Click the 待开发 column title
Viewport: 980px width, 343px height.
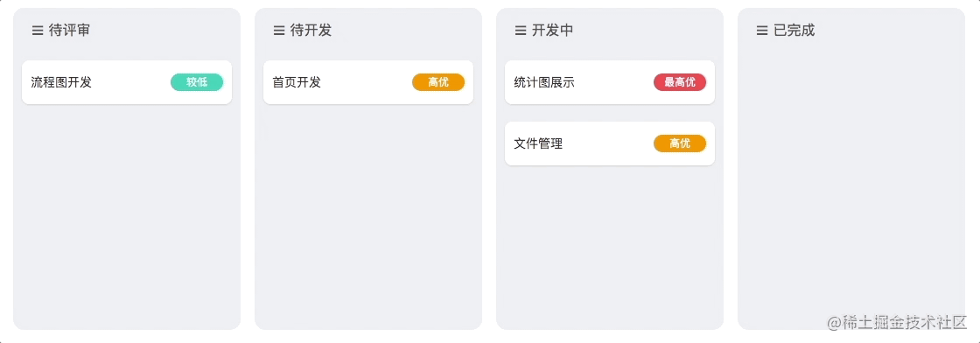click(311, 30)
